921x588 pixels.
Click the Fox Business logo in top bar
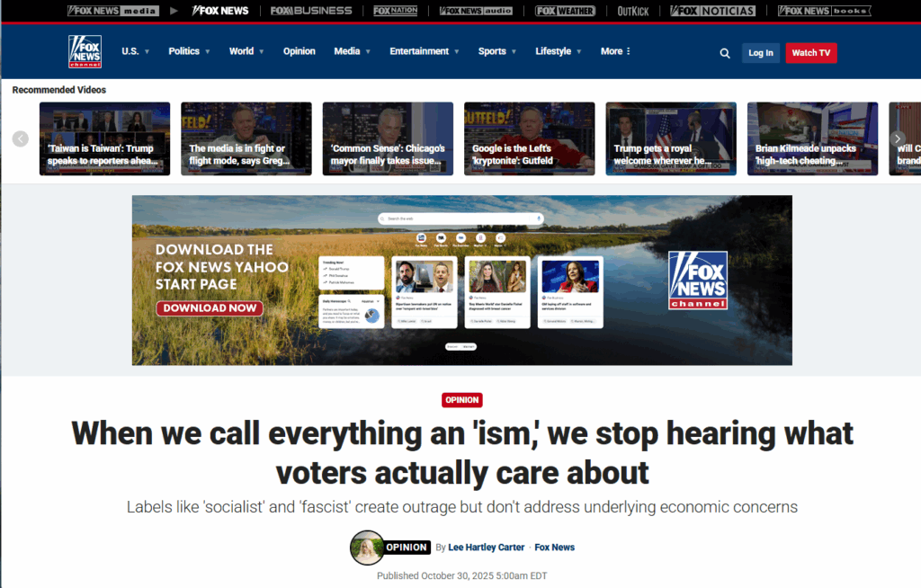[311, 11]
